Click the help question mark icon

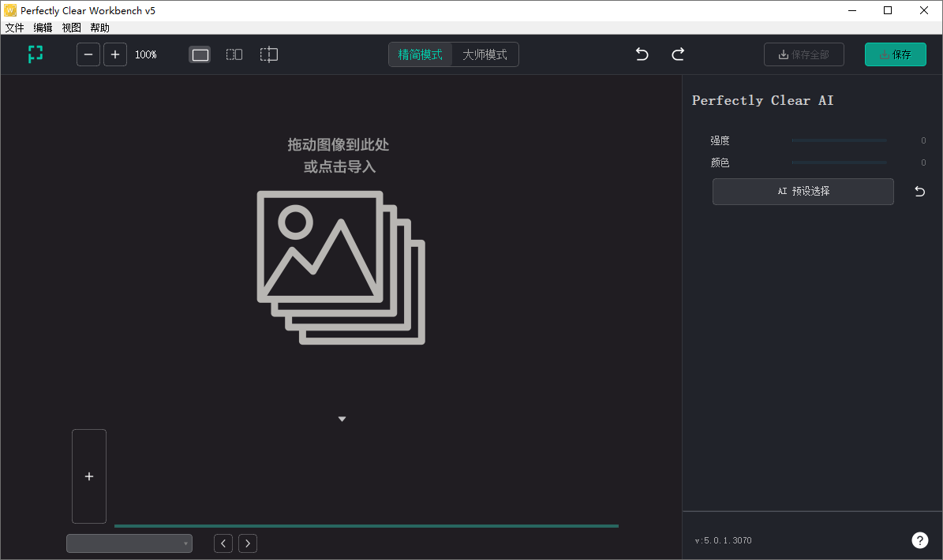920,540
